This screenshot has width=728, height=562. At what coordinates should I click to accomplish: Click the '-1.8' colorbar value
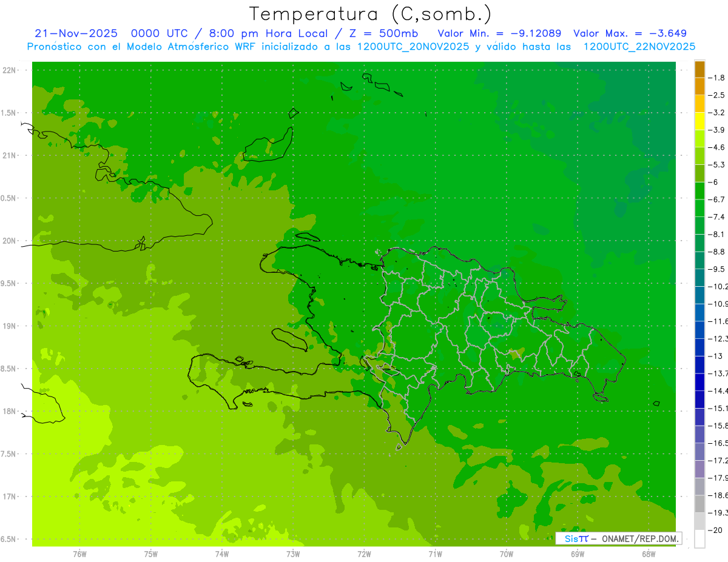[716, 78]
